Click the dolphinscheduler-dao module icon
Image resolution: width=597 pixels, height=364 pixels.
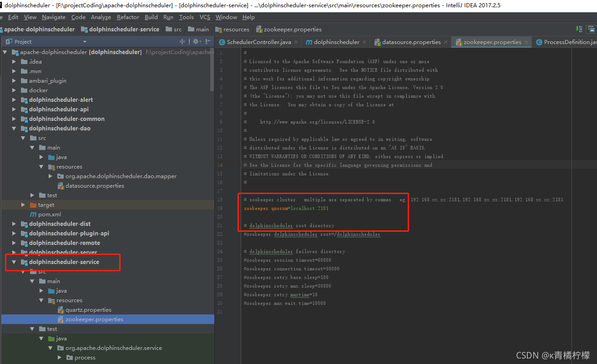[x=24, y=128]
